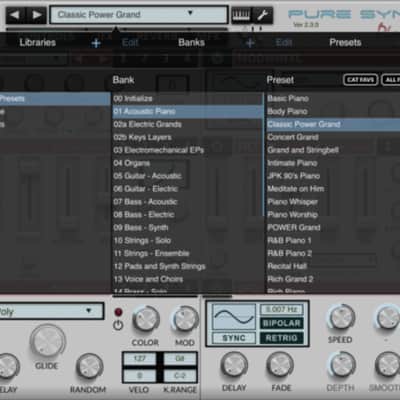Select bank 06 Guitar - Electric
Viewport: 400px width, 400px height.
point(188,189)
